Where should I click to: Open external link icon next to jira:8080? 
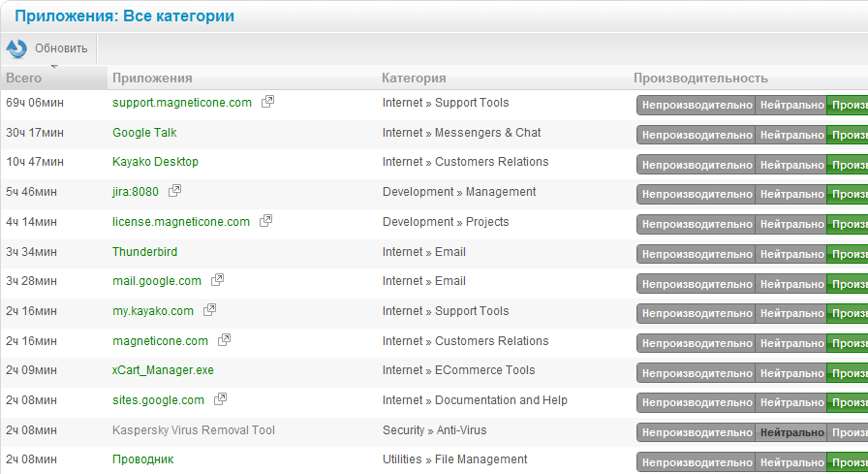click(x=175, y=191)
